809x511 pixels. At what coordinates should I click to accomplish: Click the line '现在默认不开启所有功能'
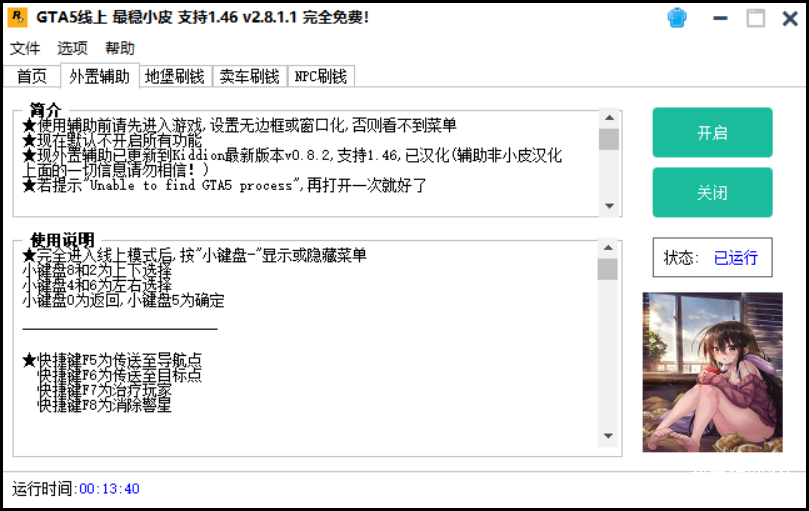point(112,140)
